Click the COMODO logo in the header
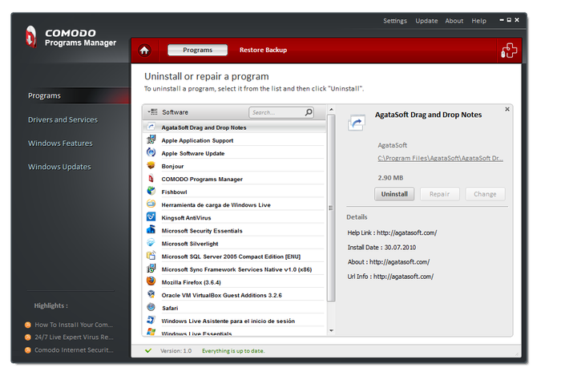 [31, 37]
